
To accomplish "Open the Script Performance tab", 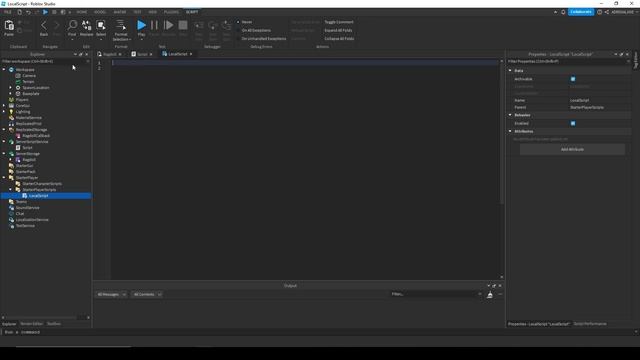I will click(x=590, y=324).
